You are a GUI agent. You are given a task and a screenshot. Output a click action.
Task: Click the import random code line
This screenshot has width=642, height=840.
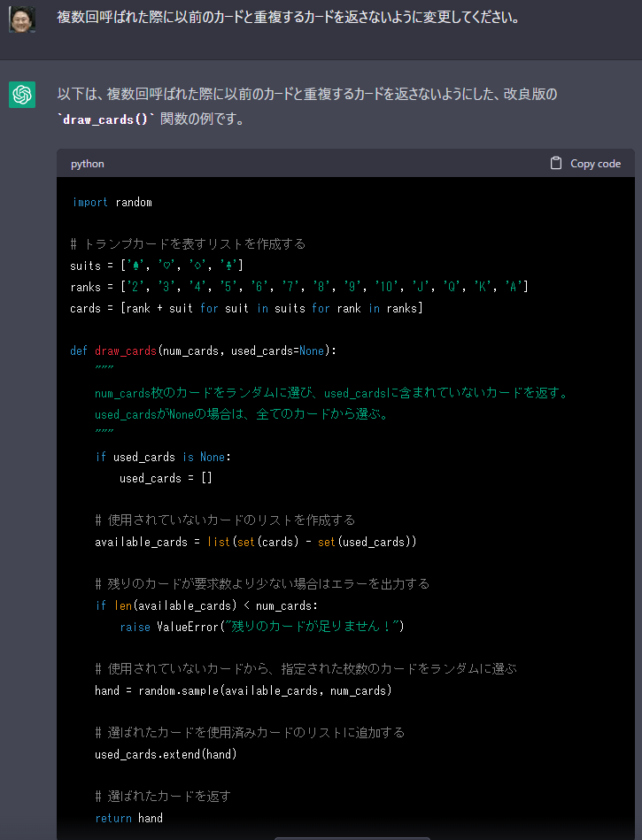112,202
